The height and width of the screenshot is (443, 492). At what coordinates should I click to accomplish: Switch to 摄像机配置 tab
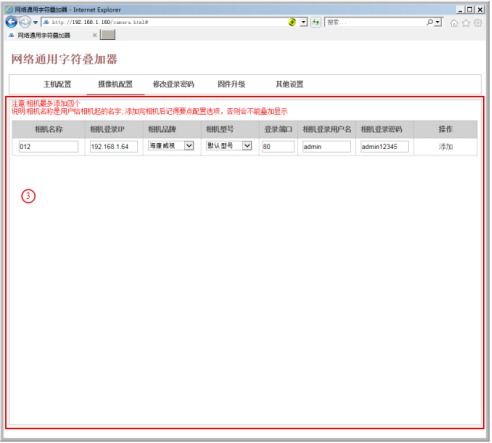pyautogui.click(x=115, y=84)
